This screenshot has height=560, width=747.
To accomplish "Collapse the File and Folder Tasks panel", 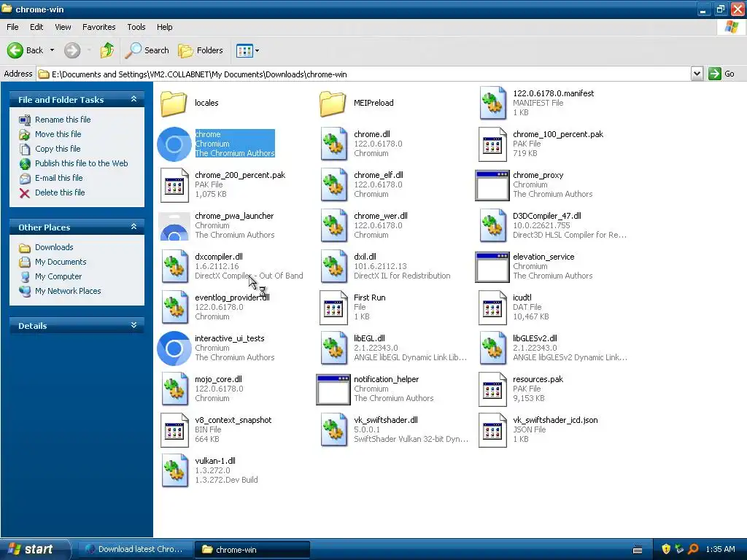I will click(134, 99).
